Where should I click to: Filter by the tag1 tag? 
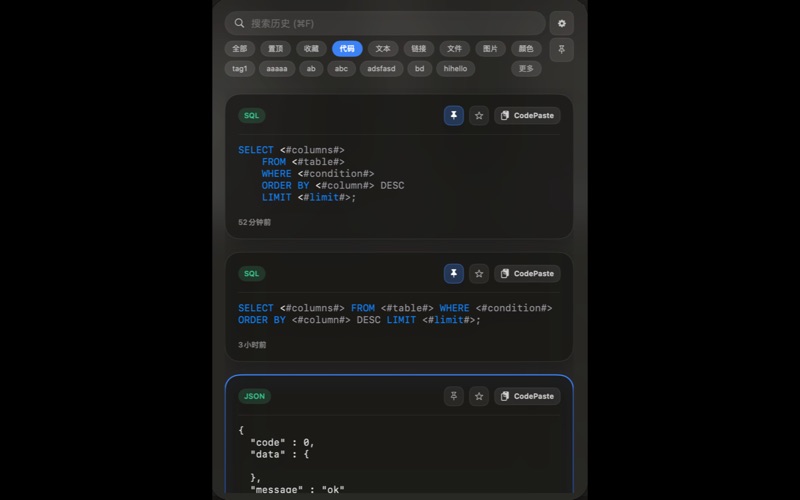point(240,69)
